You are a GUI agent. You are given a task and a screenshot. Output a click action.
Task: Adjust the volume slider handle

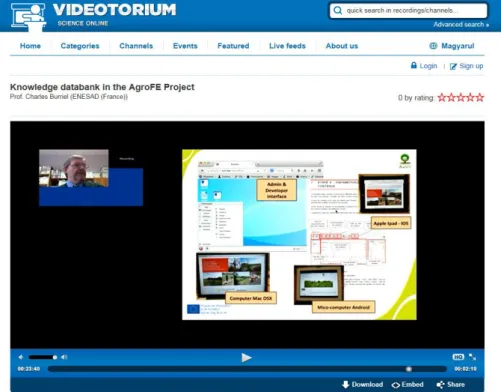click(x=55, y=357)
